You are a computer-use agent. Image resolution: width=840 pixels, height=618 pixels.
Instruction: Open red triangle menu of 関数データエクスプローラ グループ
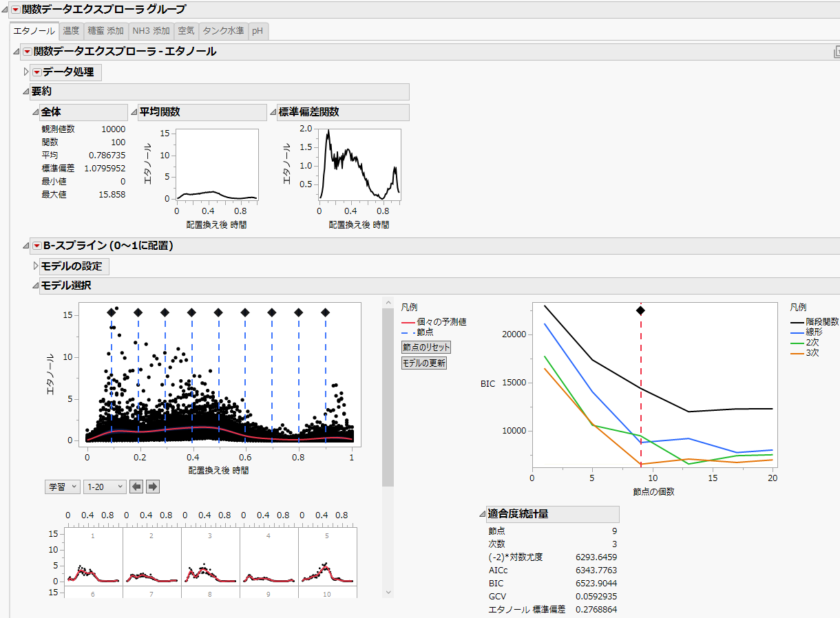(x=17, y=10)
